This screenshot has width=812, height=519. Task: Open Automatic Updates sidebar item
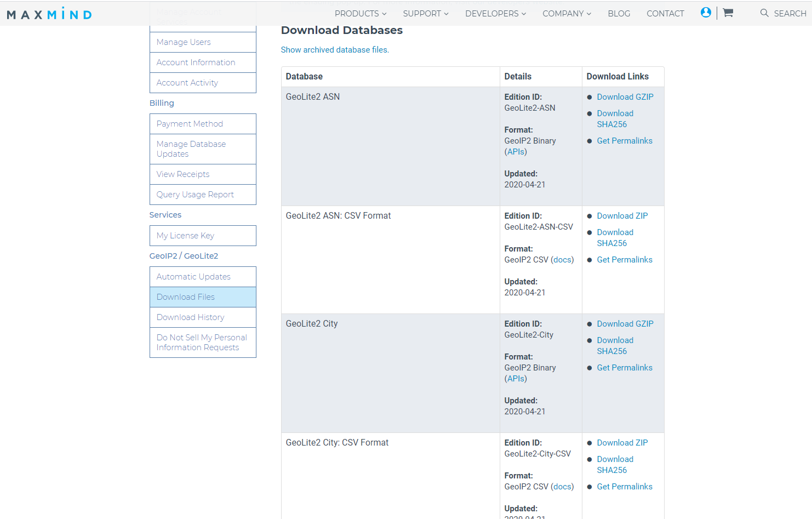tap(203, 277)
